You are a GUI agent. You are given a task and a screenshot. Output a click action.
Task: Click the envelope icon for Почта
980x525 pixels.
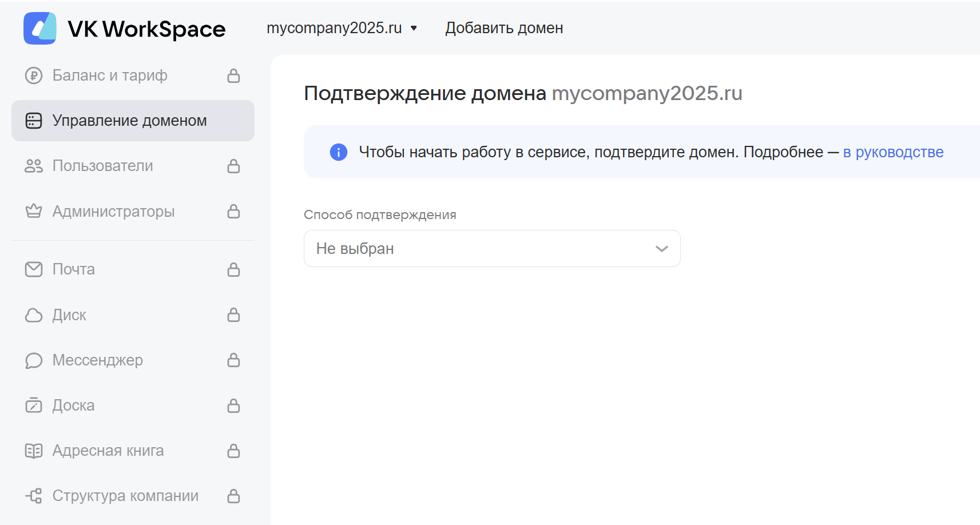(x=34, y=269)
